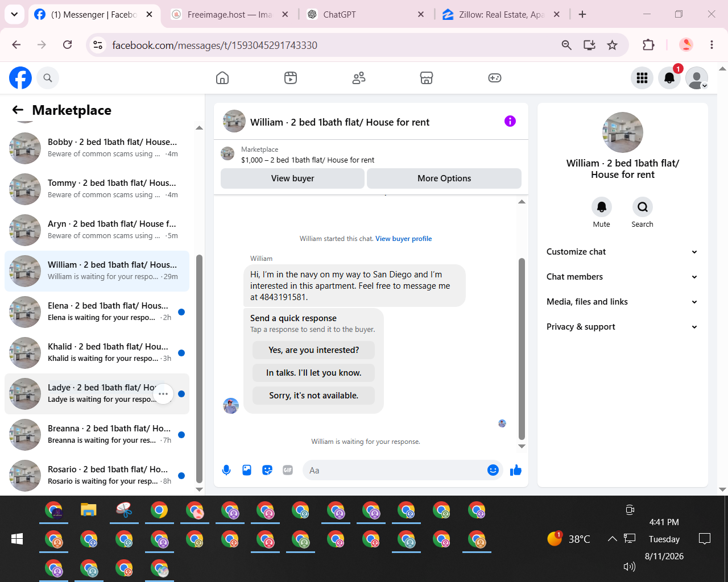Record a voice clip microphone icon
Image resolution: width=728 pixels, height=582 pixels.
226,470
